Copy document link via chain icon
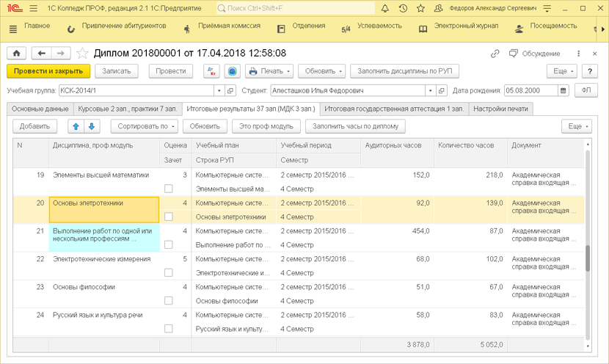 (495, 54)
